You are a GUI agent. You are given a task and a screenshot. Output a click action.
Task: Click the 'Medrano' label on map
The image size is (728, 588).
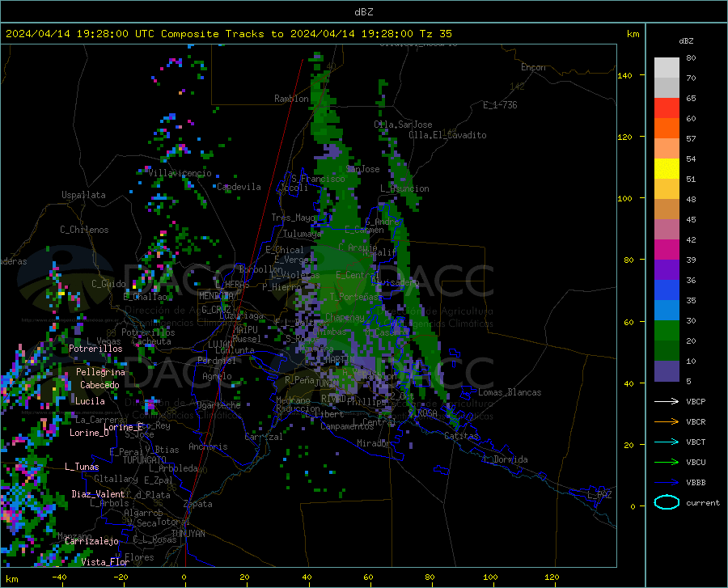click(x=293, y=400)
